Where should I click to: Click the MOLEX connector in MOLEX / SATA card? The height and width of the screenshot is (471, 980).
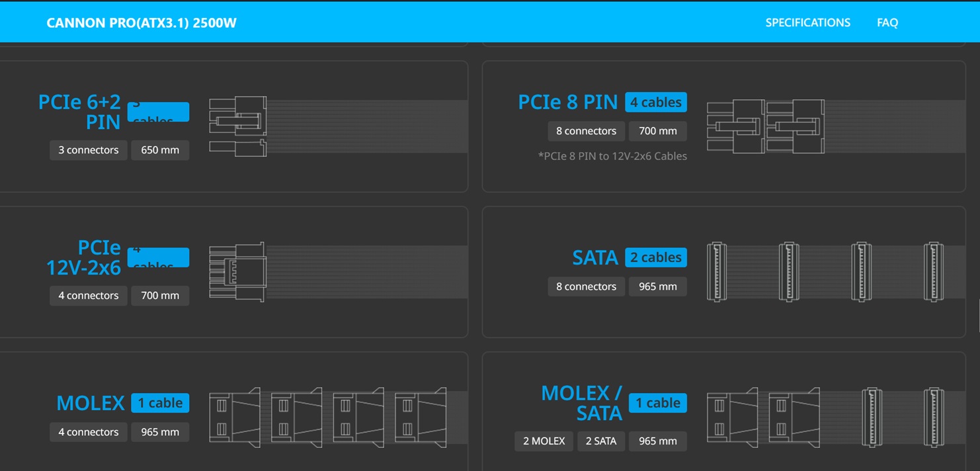tap(732, 417)
